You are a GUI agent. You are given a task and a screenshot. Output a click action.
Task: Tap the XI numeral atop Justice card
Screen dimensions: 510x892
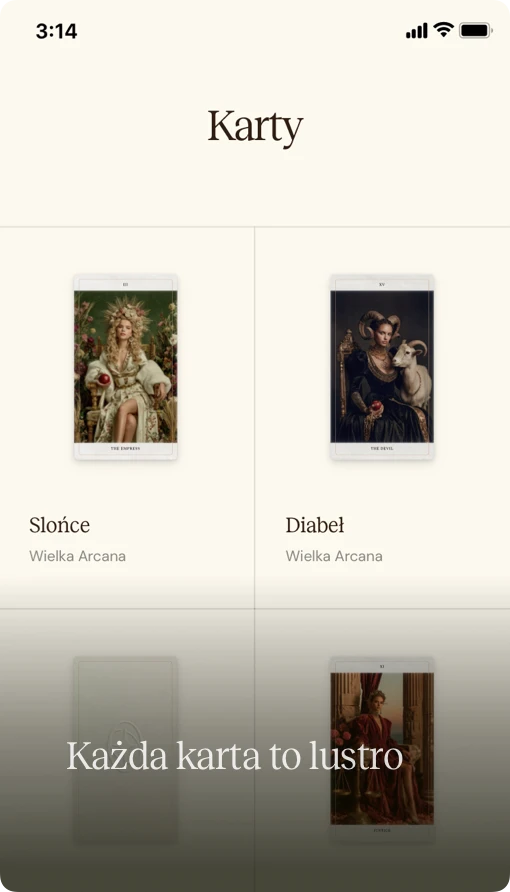[382, 666]
